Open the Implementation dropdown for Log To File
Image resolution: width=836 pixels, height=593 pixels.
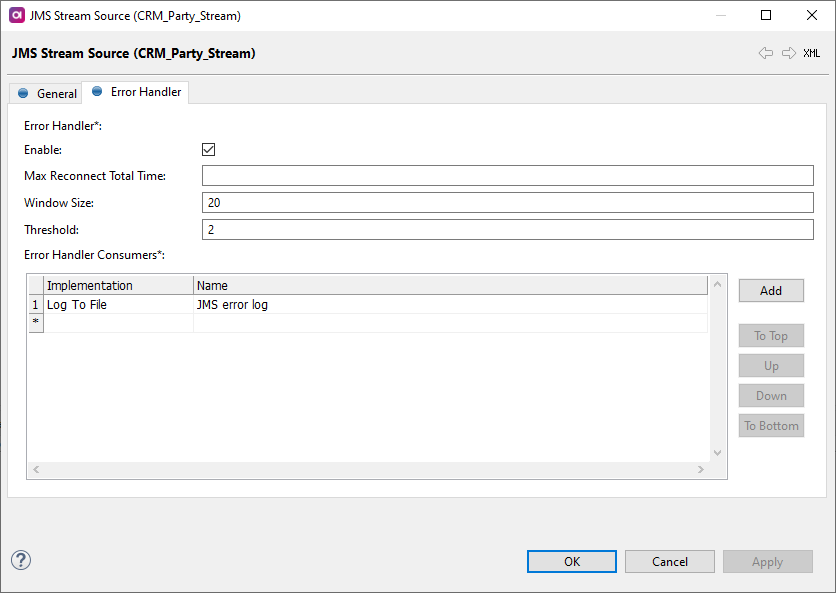click(x=118, y=304)
